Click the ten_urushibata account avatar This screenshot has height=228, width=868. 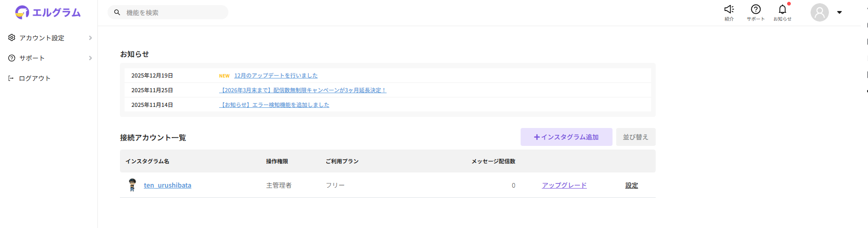(x=132, y=185)
